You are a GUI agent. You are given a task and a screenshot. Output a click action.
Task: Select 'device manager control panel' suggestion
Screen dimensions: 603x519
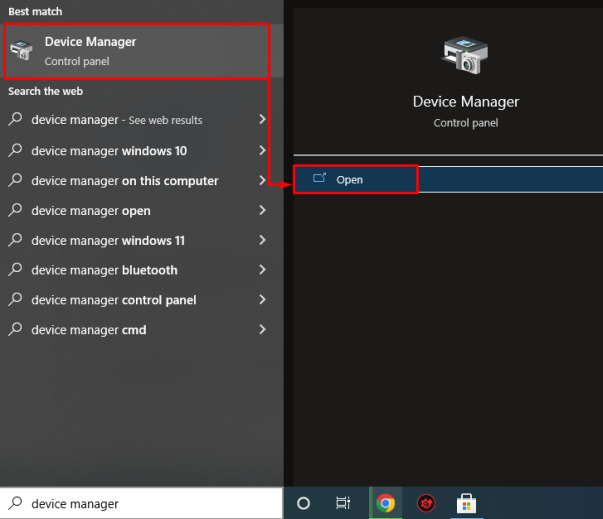[113, 300]
